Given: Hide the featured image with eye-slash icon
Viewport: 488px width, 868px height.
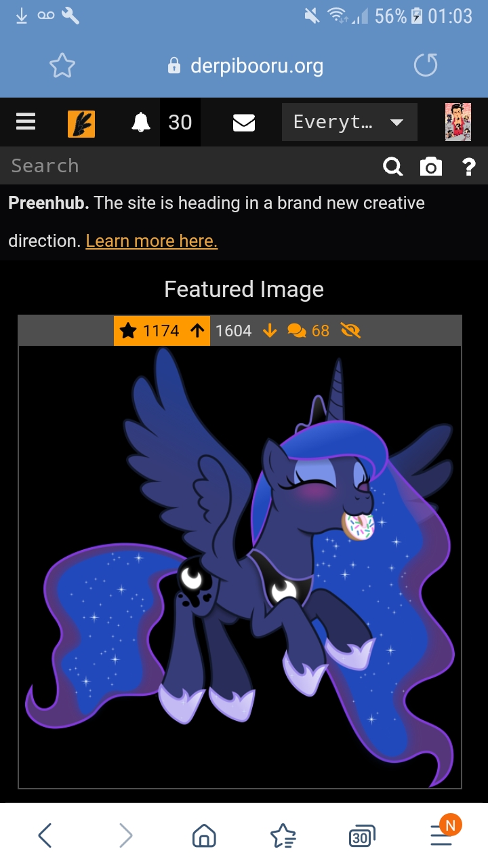Looking at the screenshot, I should [x=351, y=330].
